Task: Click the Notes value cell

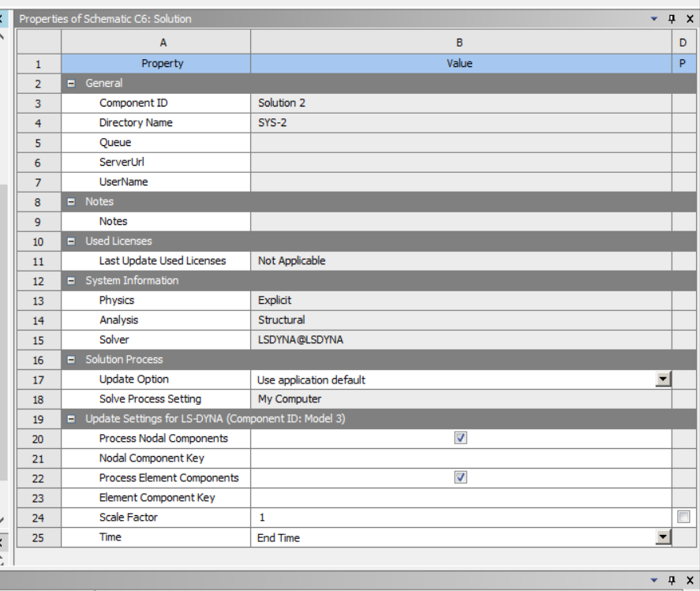Action: [460, 222]
